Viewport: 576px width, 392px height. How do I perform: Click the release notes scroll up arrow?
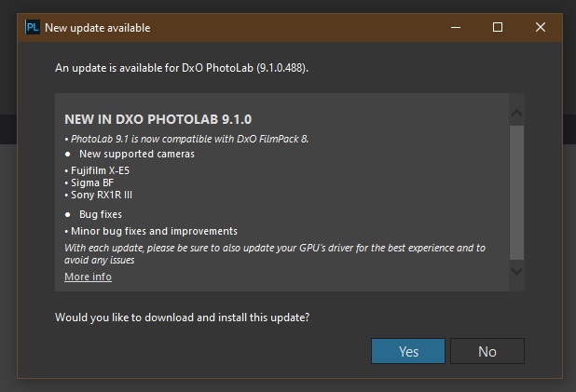[x=516, y=114]
